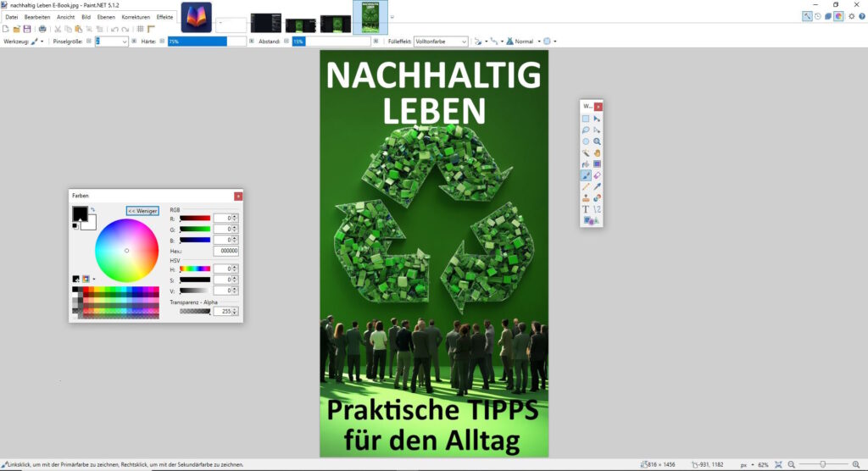Open the Help question mark icon

(862, 16)
